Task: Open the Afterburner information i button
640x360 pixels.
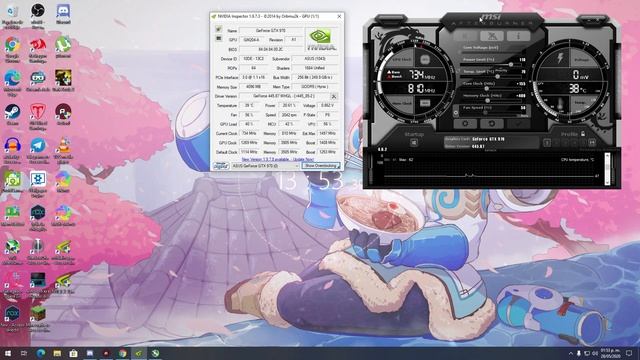Action: click(518, 36)
